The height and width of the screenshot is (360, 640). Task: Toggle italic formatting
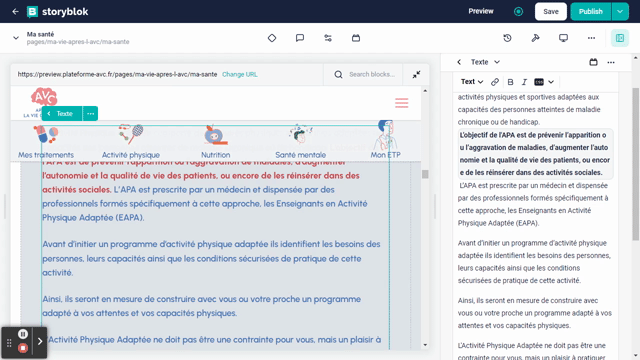tap(524, 82)
